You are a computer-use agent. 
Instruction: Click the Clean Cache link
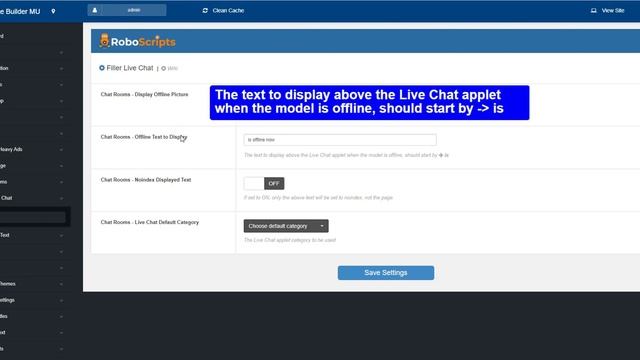point(228,11)
